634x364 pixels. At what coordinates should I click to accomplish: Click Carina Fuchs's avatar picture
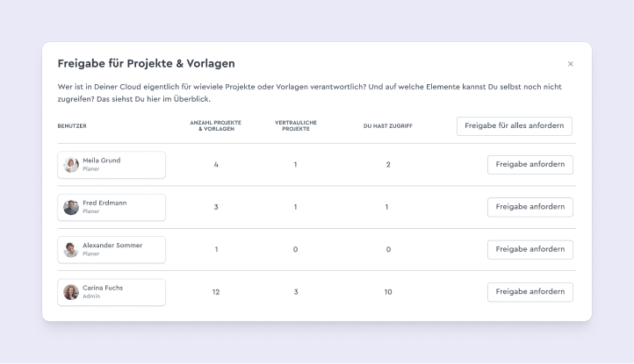pos(71,292)
